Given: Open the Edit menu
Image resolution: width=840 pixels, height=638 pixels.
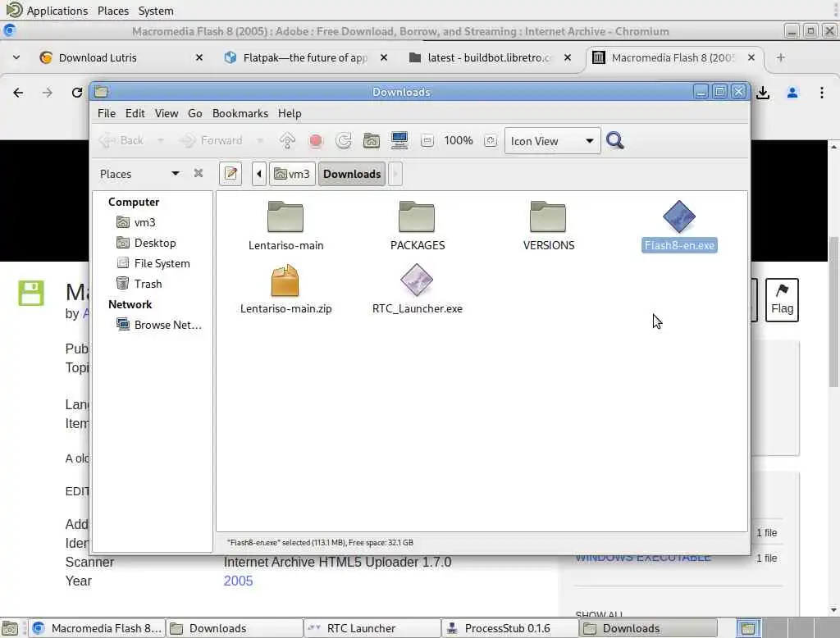Looking at the screenshot, I should click(135, 113).
